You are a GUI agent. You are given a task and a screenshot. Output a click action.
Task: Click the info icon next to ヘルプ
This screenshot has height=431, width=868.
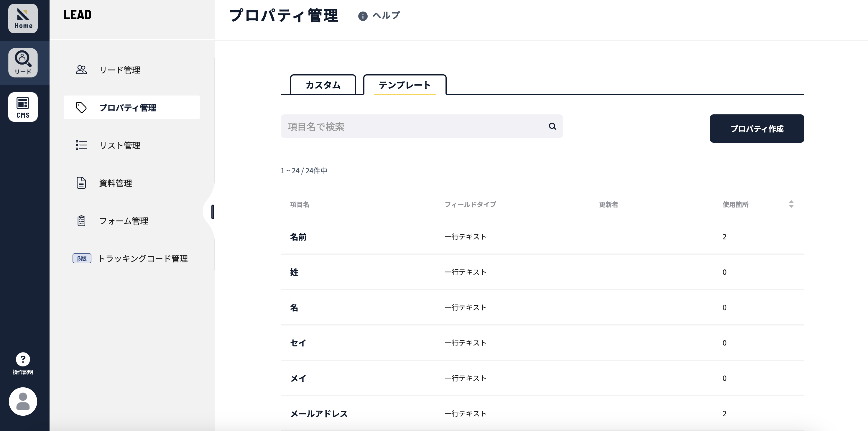pyautogui.click(x=363, y=16)
